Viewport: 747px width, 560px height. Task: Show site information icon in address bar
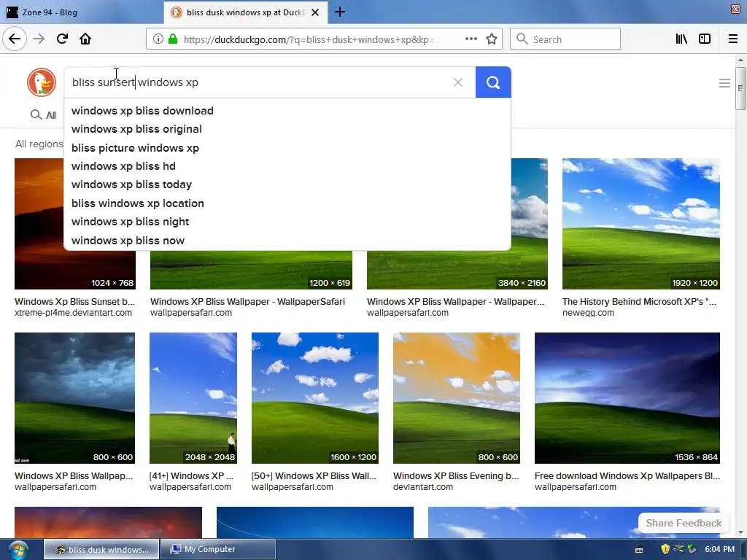pyautogui.click(x=158, y=39)
